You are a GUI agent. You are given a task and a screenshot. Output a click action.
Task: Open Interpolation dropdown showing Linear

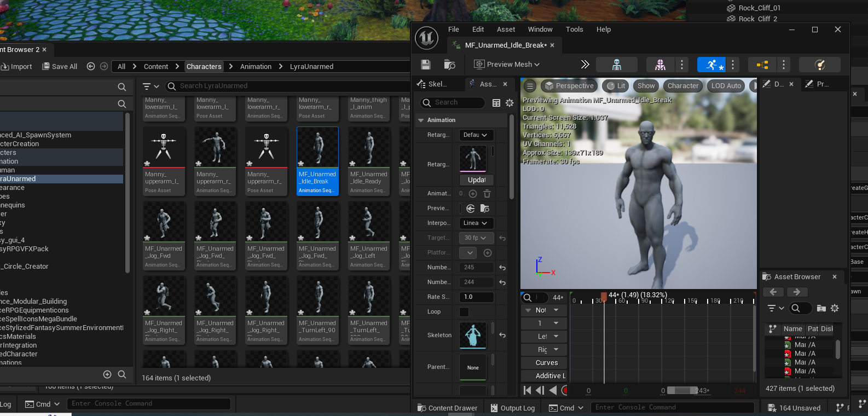coord(476,223)
